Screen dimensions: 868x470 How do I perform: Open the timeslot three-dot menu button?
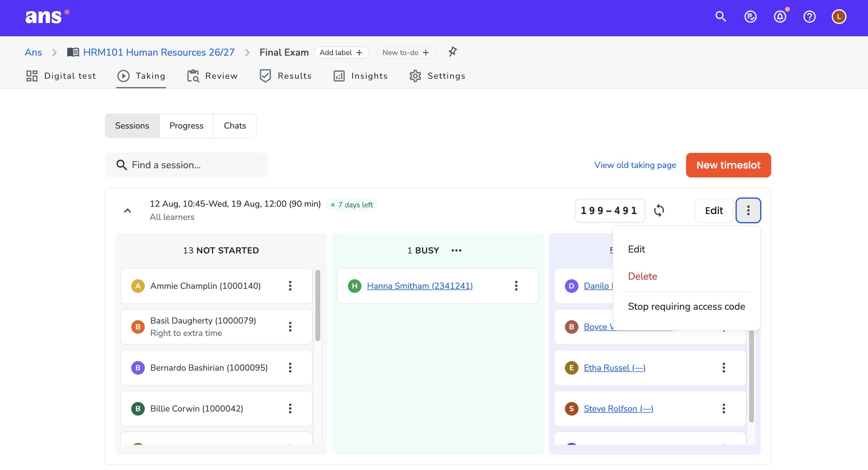point(748,210)
